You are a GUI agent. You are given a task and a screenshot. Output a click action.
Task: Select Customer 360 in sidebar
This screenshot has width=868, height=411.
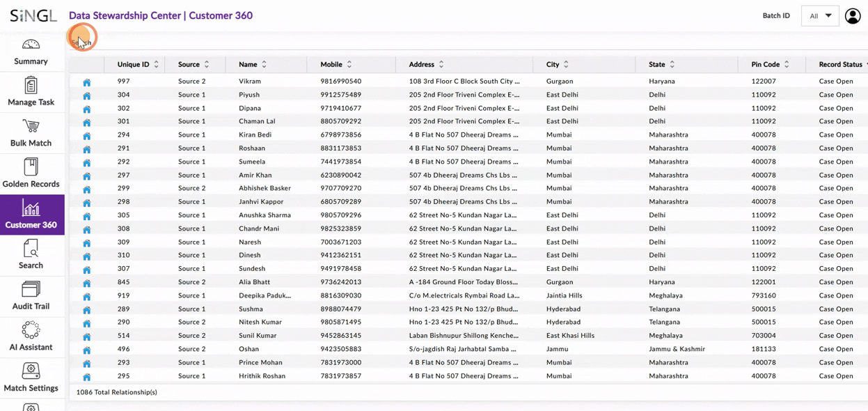click(31, 215)
